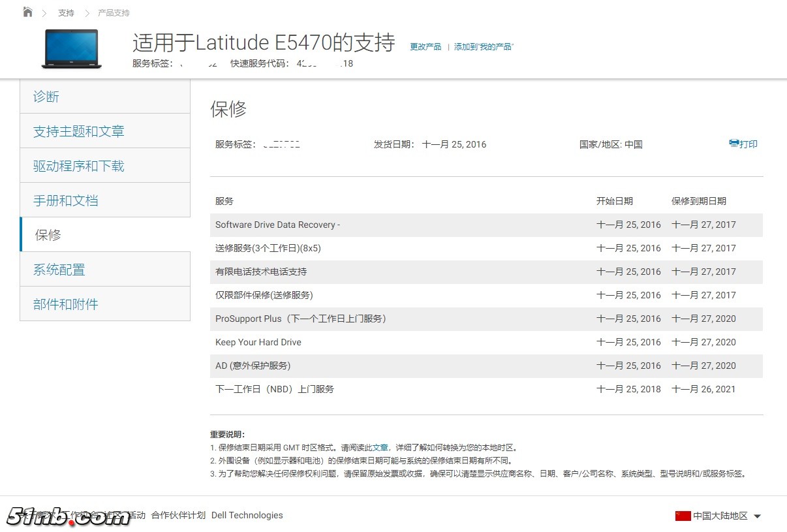This screenshot has height=532, width=787.
Task: Open the 手册和文档 sidebar item
Action: [65, 200]
